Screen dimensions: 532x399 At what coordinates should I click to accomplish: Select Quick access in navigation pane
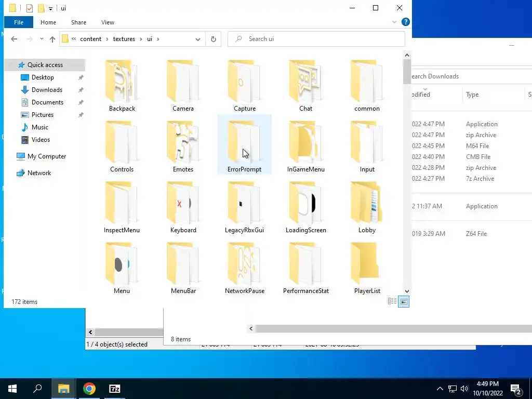(x=45, y=65)
